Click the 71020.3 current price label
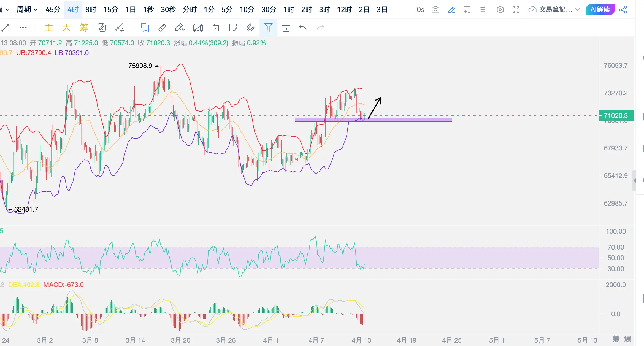Screen dimensions: 644x346 point(616,115)
